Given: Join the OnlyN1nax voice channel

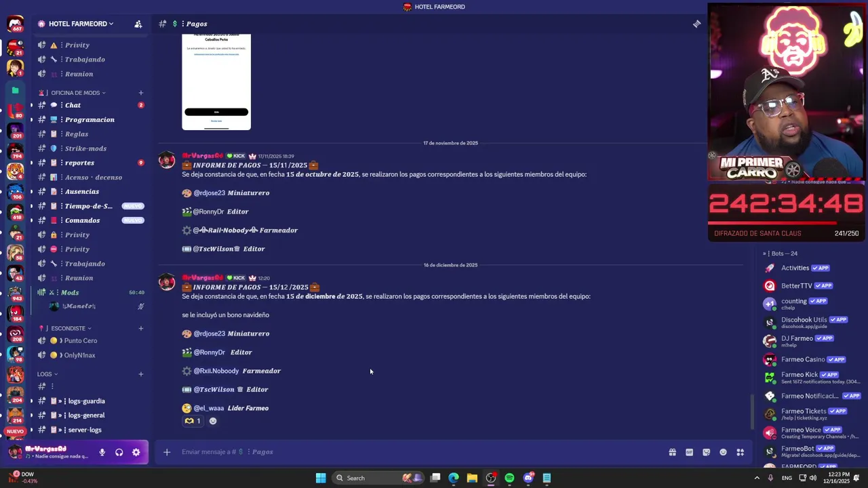Looking at the screenshot, I should tap(90, 355).
